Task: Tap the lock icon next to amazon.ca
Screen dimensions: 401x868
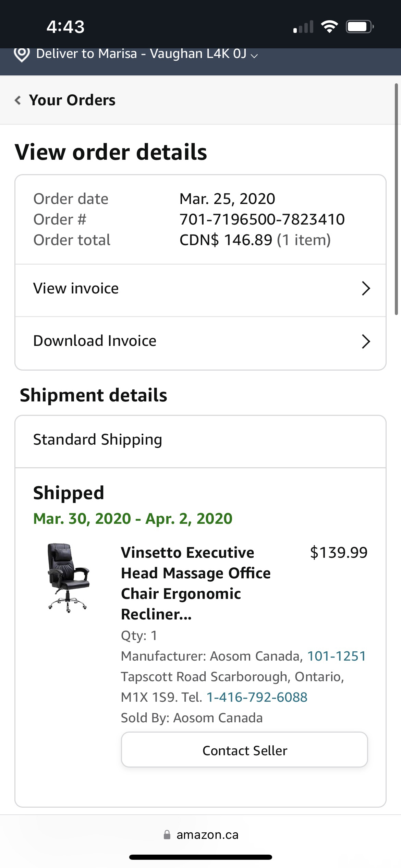Action: click(168, 835)
